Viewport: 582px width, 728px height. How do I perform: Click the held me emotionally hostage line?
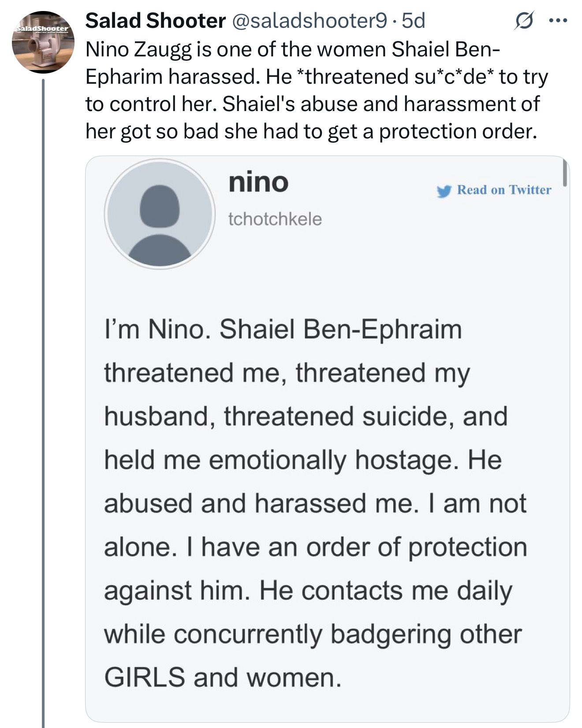pos(303,460)
